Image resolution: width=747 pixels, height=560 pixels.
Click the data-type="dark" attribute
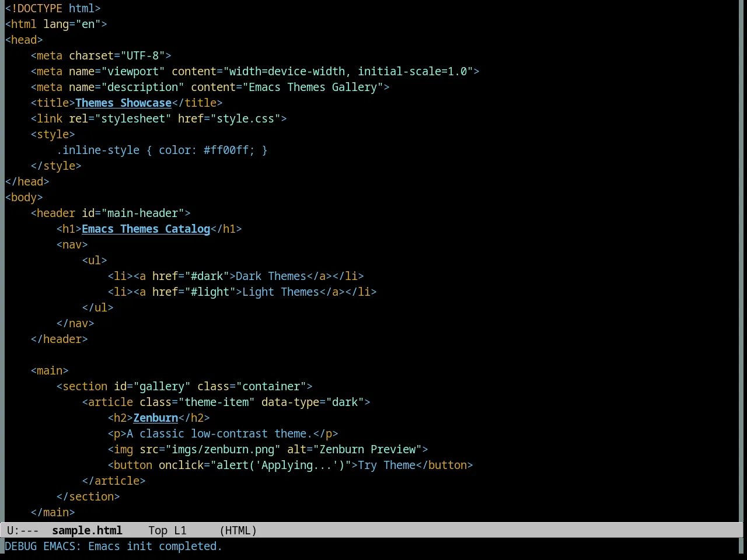(313, 402)
